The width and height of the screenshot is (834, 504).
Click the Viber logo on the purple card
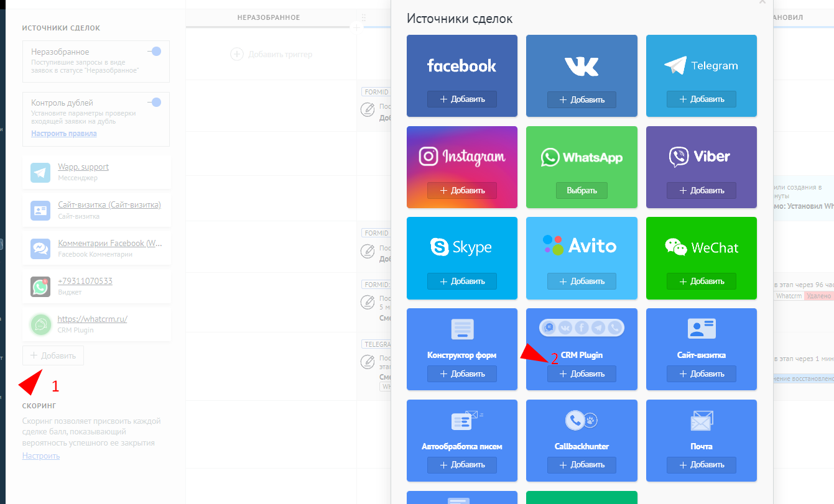click(701, 157)
